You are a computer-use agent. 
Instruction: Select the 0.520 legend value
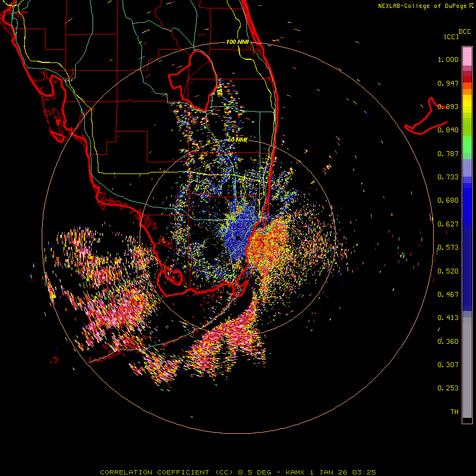pyautogui.click(x=448, y=271)
